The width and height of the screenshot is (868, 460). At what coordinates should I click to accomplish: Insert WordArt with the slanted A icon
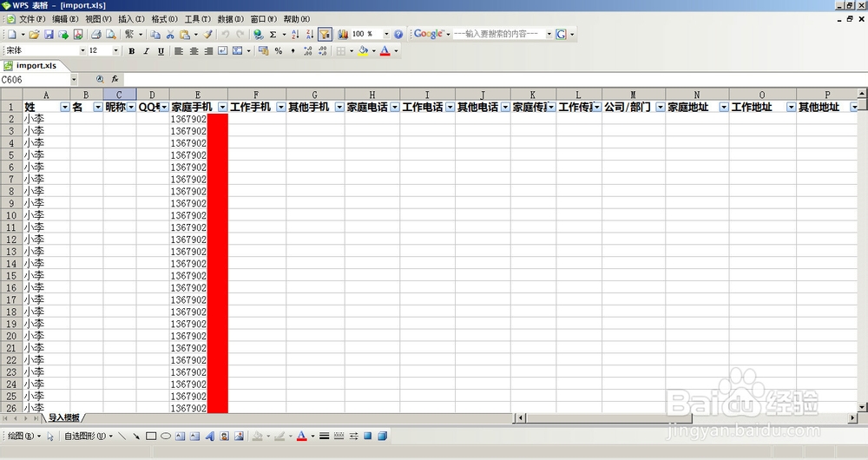(209, 437)
